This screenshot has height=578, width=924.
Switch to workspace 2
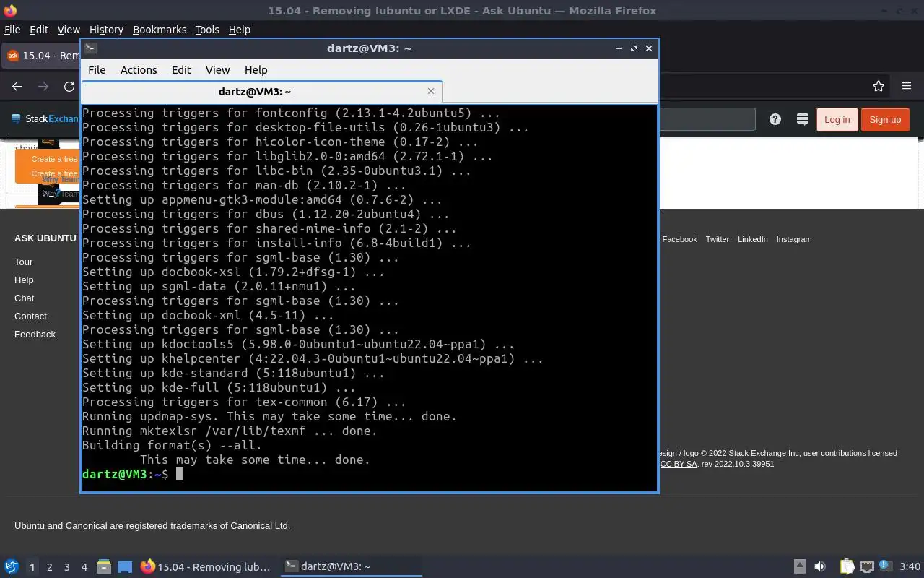[49, 567]
